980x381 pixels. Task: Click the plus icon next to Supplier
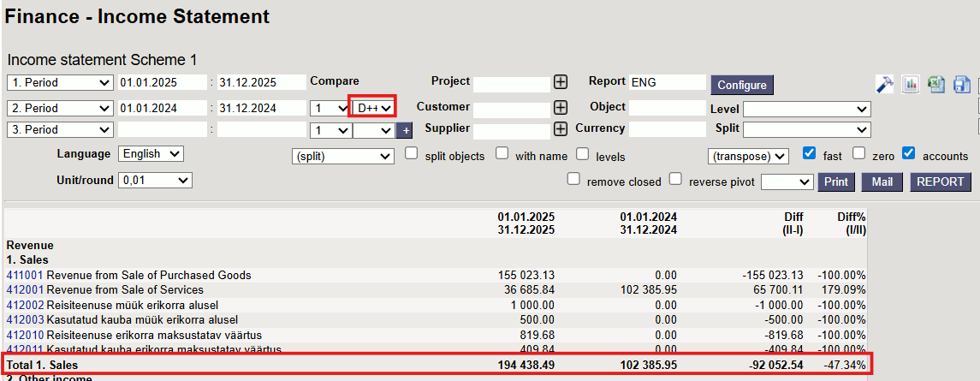coord(561,129)
